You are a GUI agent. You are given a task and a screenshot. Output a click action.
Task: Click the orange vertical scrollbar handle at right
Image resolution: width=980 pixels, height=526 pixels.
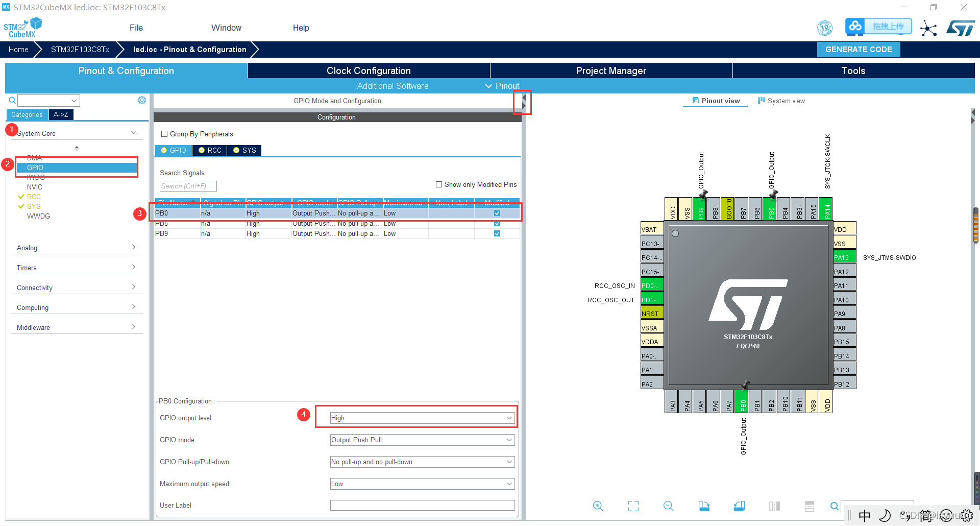(x=976, y=225)
